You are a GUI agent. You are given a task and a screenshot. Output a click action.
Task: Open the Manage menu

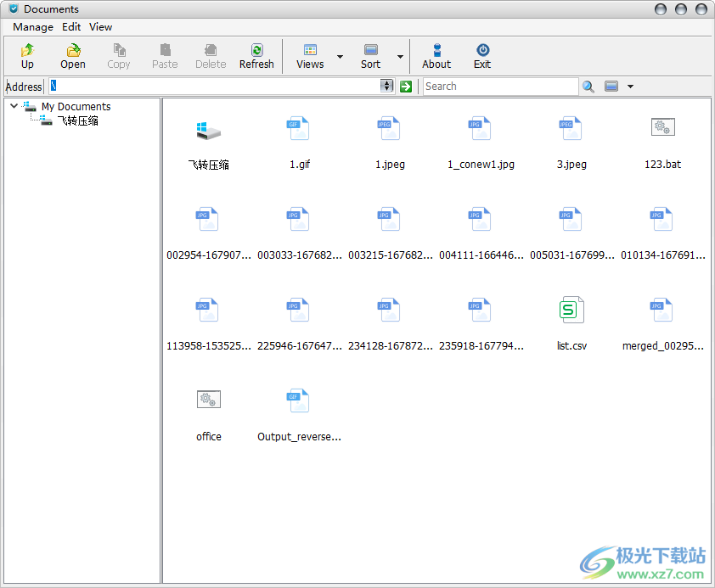coord(32,26)
